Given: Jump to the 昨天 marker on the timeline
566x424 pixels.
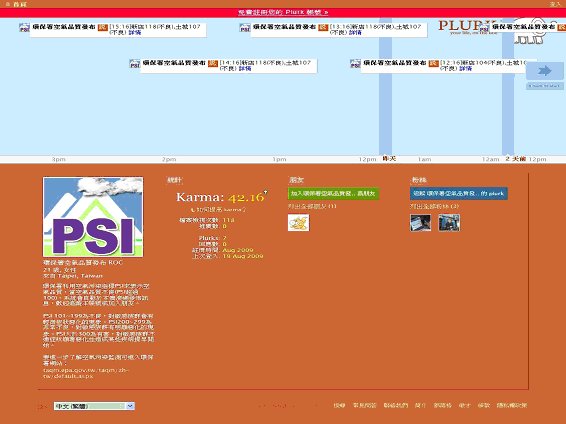Looking at the screenshot, I should tap(389, 159).
